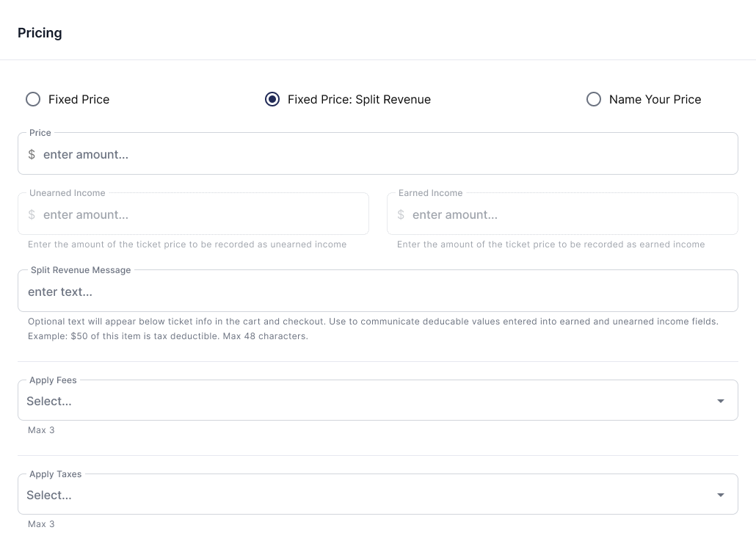Click the 'Split Revenue Message' field label
This screenshot has height=555, width=756.
pyautogui.click(x=81, y=270)
